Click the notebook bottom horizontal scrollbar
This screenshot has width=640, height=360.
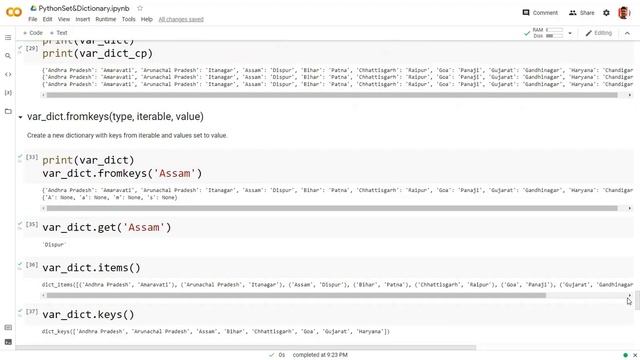[x=245, y=348]
